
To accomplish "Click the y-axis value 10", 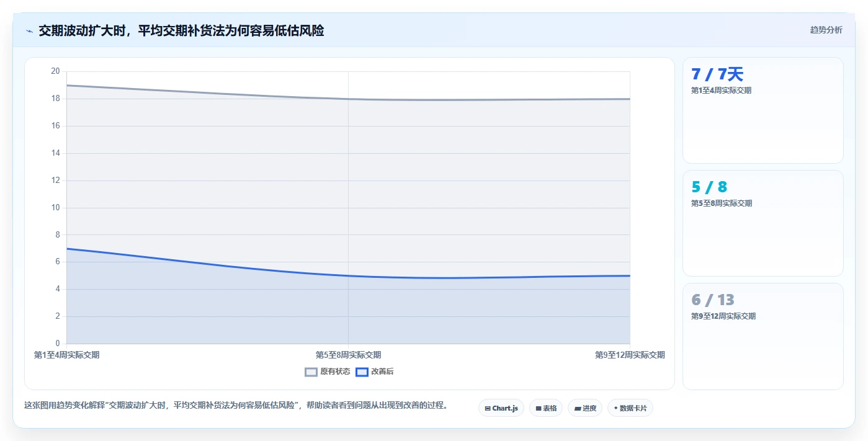I will tap(55, 208).
